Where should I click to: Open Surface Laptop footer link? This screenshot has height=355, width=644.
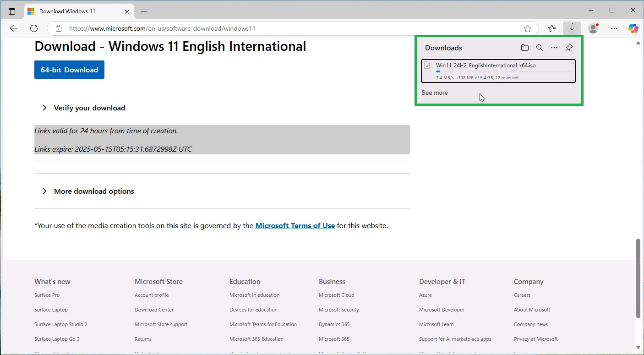tap(51, 310)
